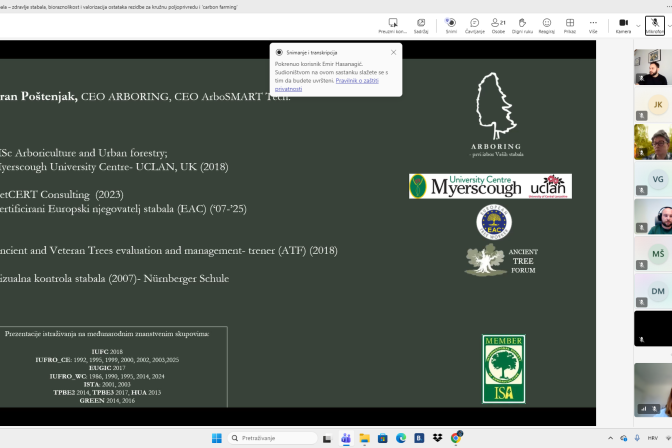Switch the HRV keyboard language indicator
The height and width of the screenshot is (448, 672).
pos(653,438)
